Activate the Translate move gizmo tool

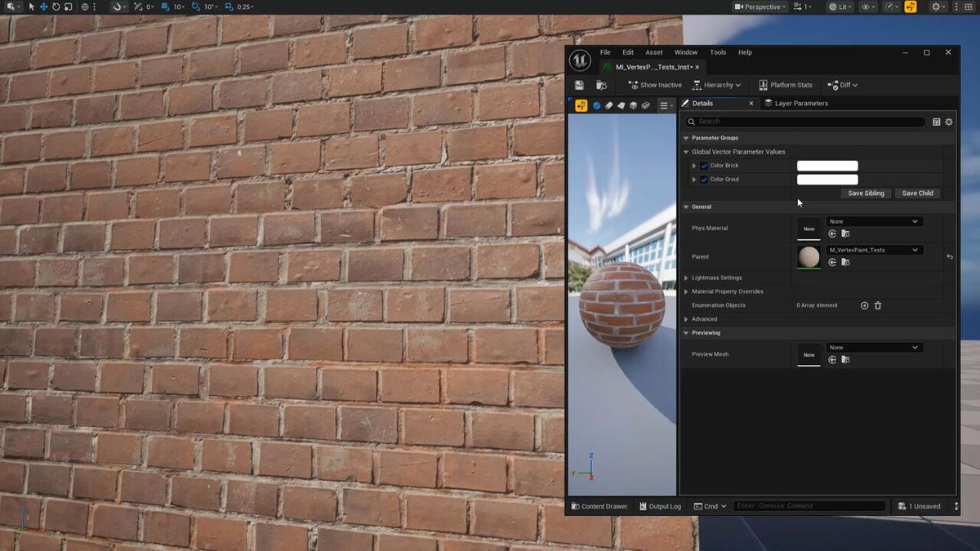click(x=44, y=7)
